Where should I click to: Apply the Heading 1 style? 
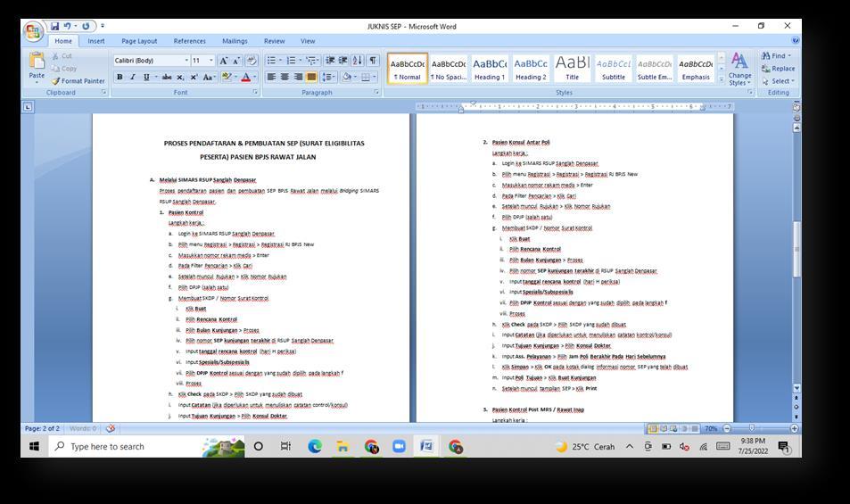click(x=490, y=69)
